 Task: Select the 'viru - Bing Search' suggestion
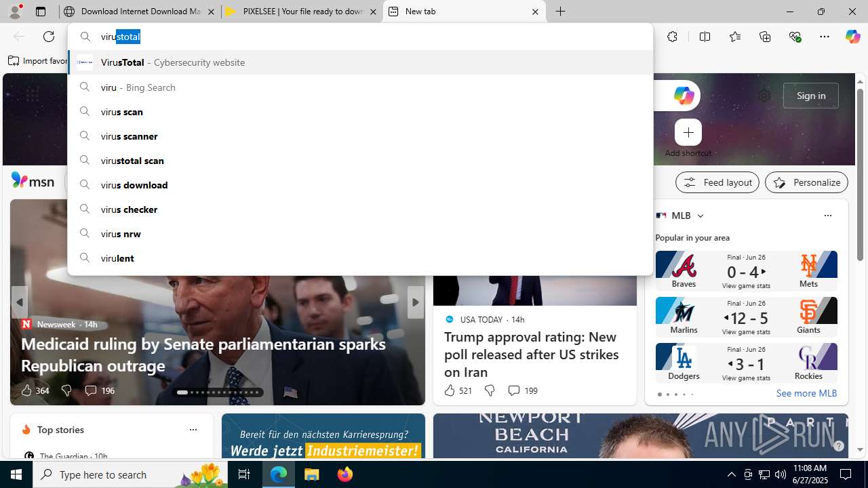(x=360, y=87)
